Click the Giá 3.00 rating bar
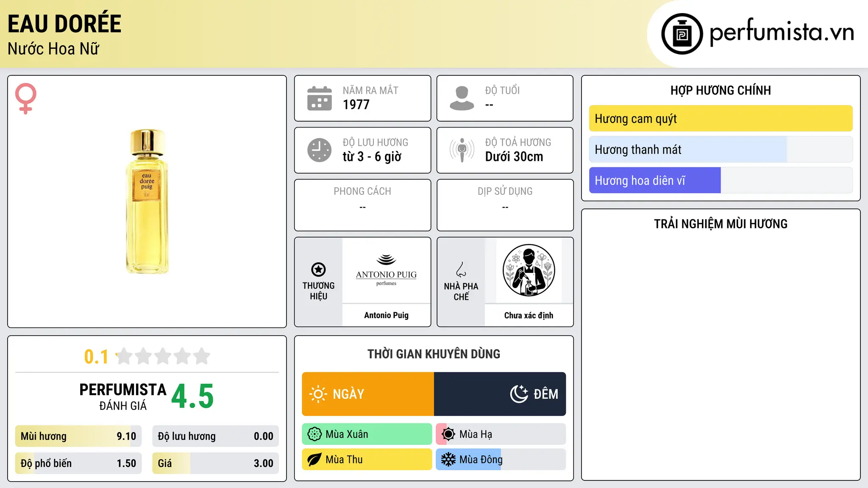Screen dimensions: 868x488 [x=216, y=463]
